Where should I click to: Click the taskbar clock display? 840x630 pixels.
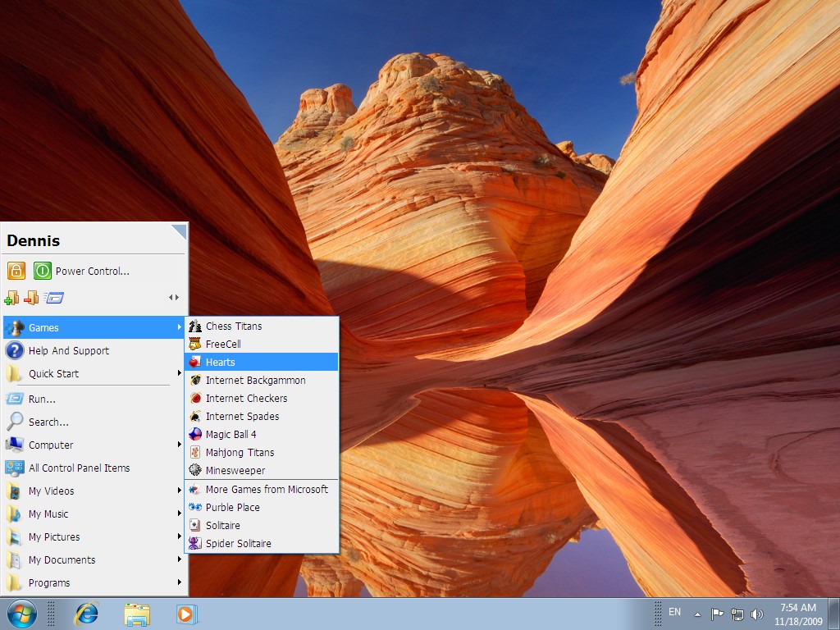pos(797,614)
